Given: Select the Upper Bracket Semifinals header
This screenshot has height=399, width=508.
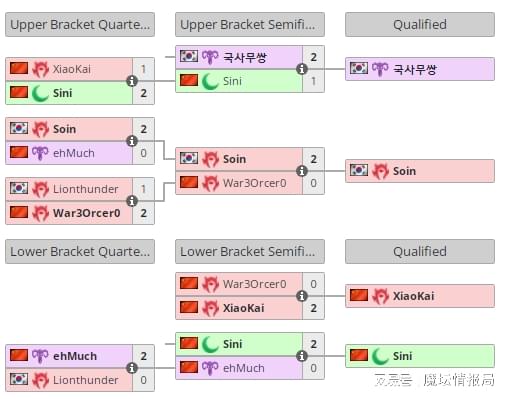Looking at the screenshot, I should [250, 25].
